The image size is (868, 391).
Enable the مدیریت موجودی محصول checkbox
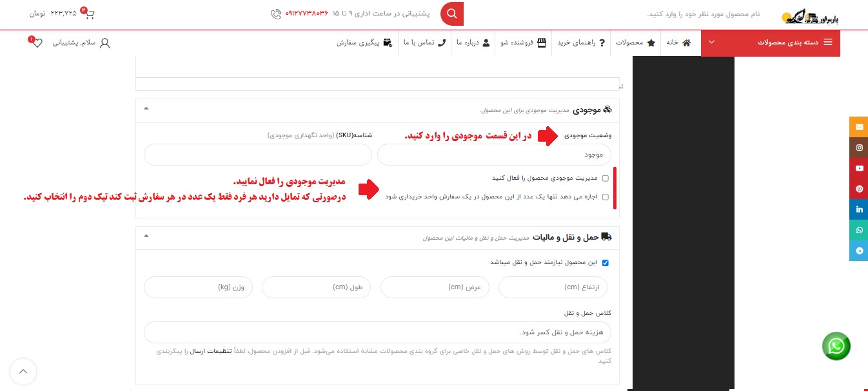[x=605, y=178]
